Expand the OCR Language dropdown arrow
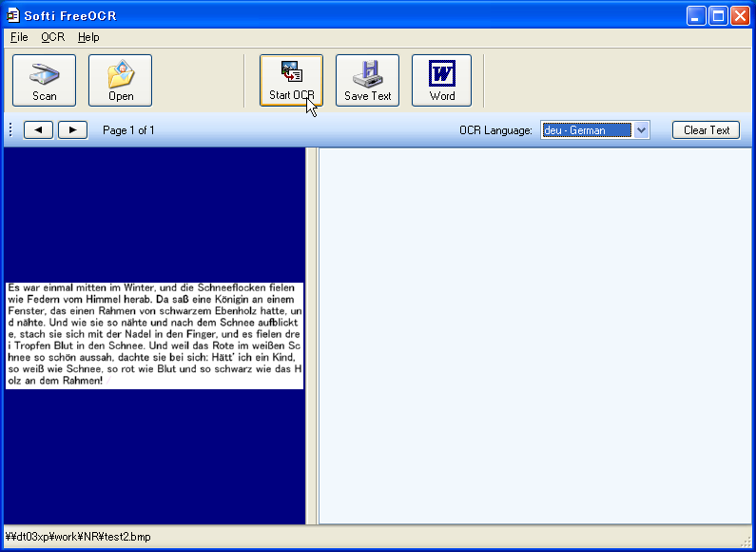This screenshot has width=756, height=552. point(641,129)
